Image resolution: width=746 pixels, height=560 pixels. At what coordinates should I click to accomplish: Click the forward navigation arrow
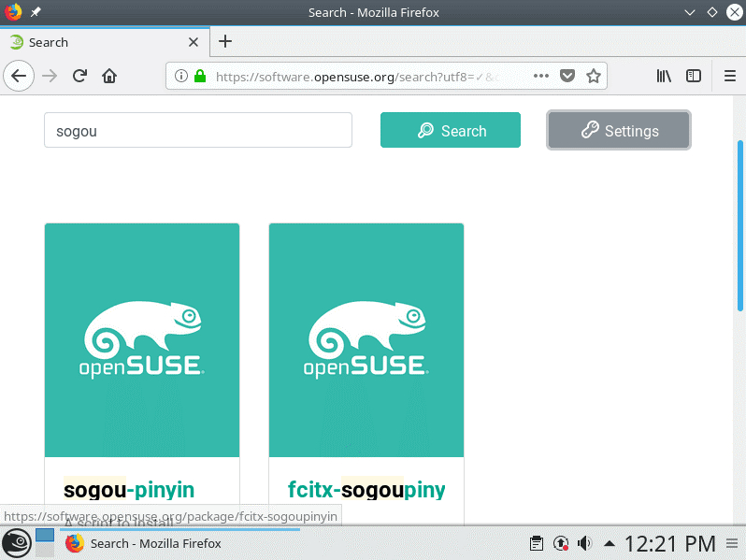click(50, 76)
